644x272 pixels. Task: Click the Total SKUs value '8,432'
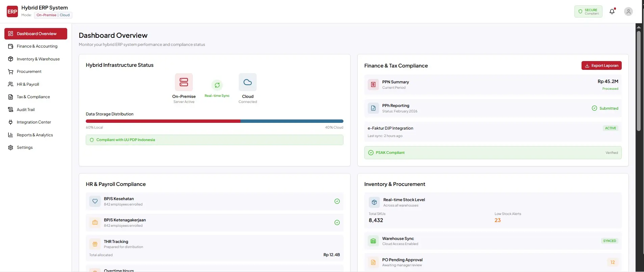pos(376,220)
